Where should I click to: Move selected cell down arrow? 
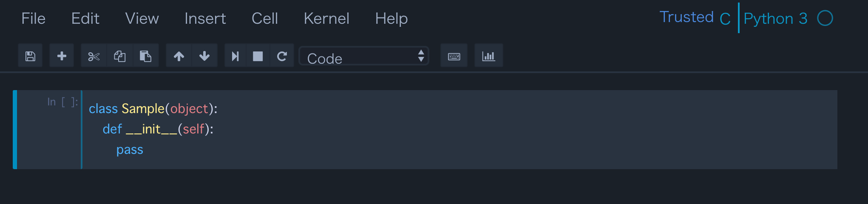(204, 56)
